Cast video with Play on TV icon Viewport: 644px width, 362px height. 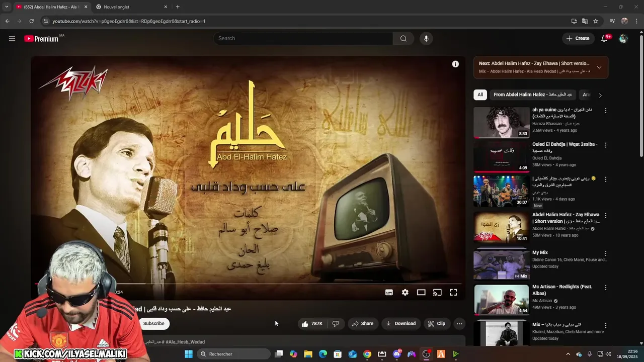(437, 292)
